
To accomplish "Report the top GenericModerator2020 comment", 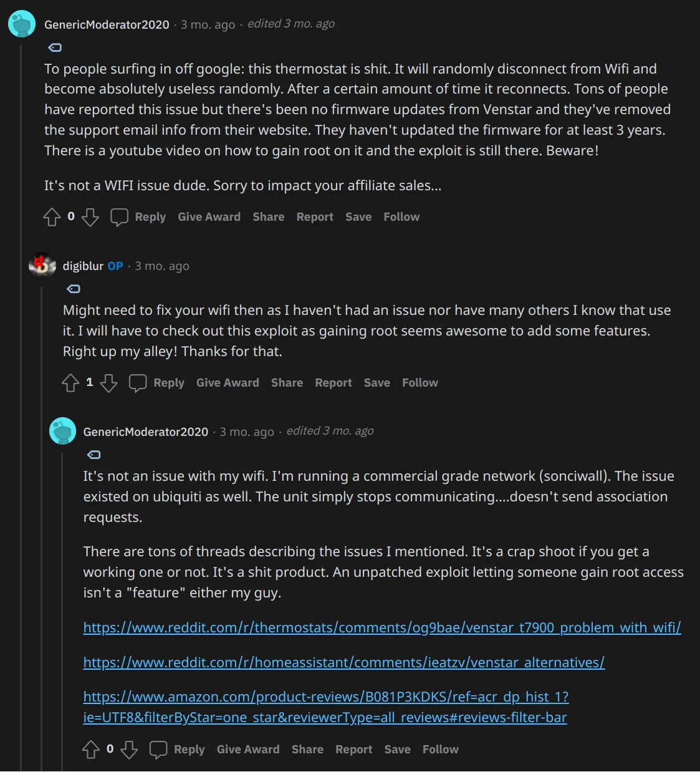I will click(315, 216).
